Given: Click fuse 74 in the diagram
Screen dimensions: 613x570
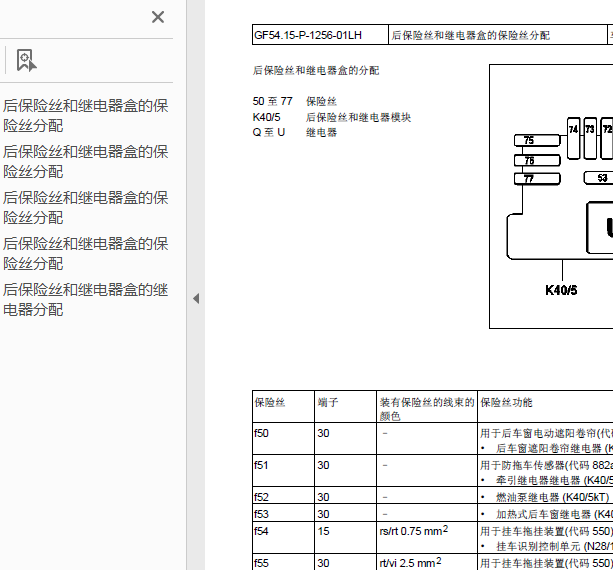Looking at the screenshot, I should pos(574,138).
